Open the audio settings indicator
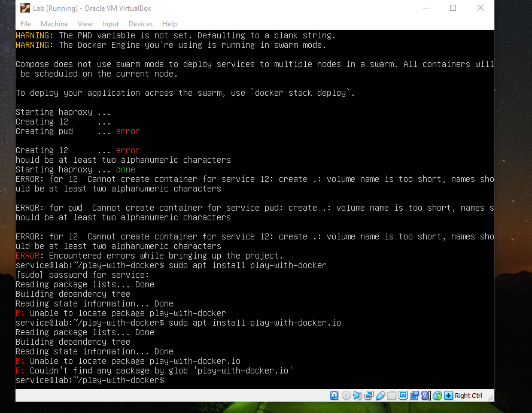Image resolution: width=532 pixels, height=413 pixels. pyautogui.click(x=357, y=396)
